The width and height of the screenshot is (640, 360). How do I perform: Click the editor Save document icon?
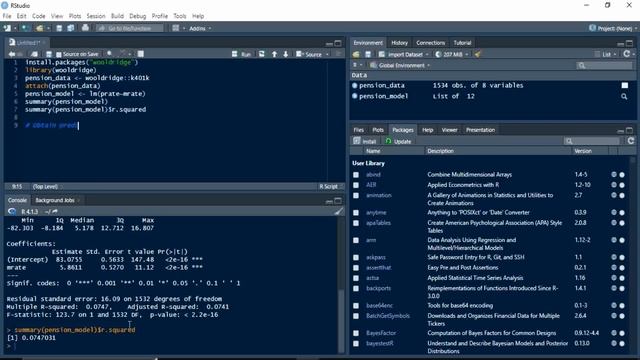click(49, 54)
